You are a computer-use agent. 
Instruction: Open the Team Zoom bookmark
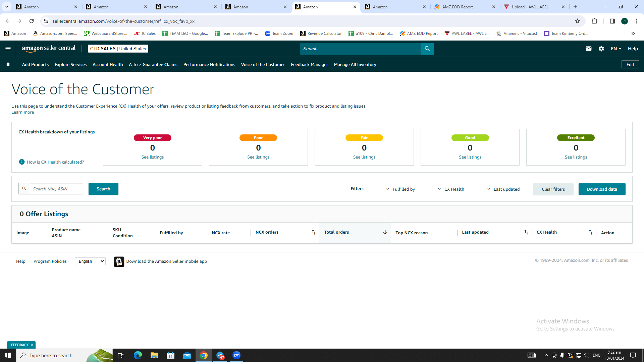pos(279,34)
